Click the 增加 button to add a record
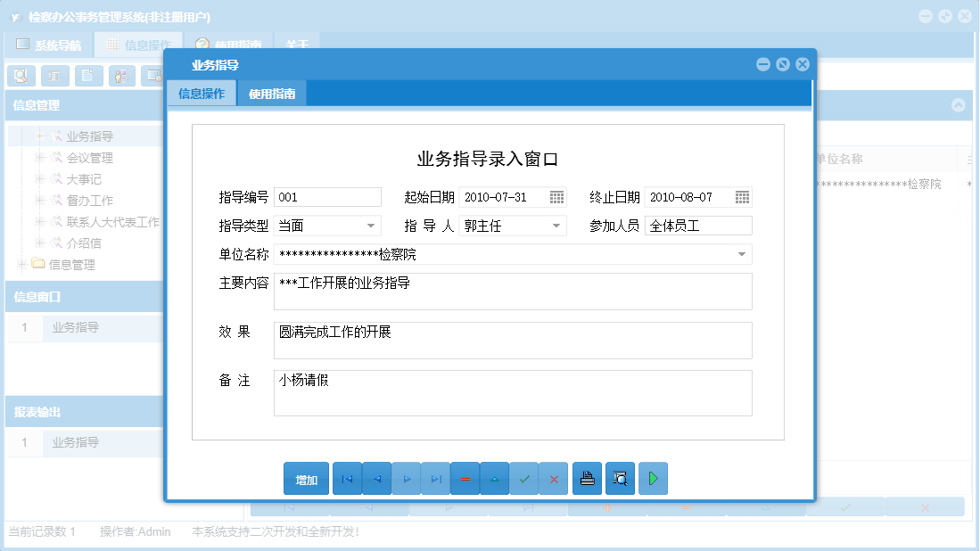 [x=306, y=479]
